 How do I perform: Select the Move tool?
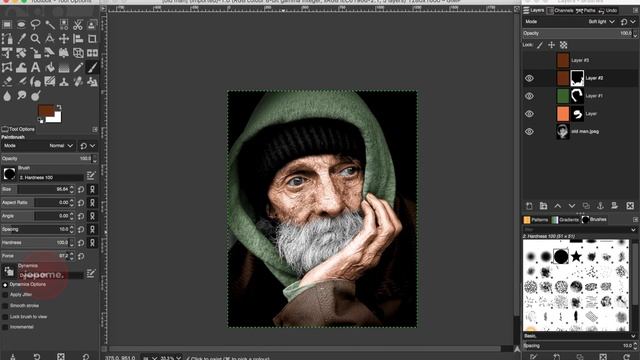(64, 39)
